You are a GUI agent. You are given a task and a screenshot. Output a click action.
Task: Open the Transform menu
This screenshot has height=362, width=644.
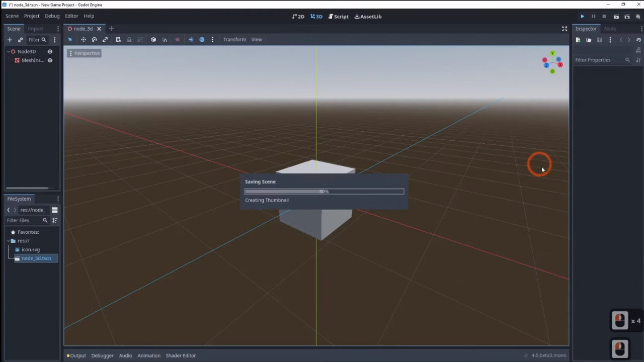pos(234,39)
